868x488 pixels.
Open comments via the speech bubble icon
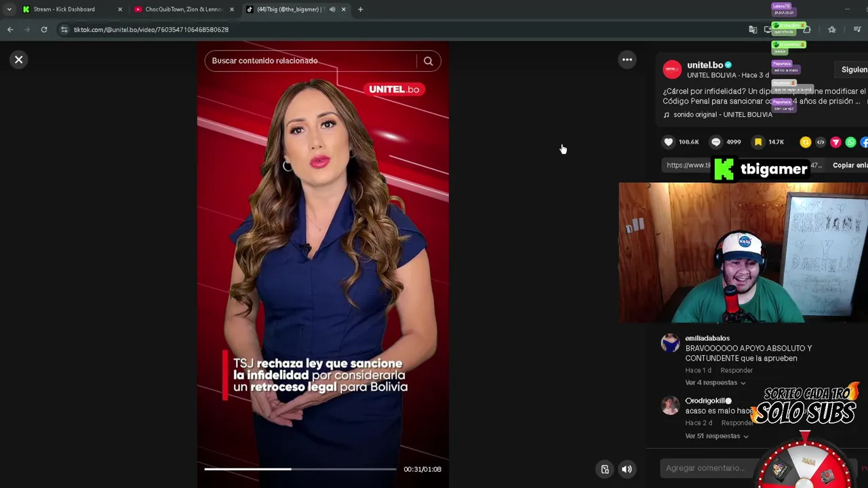[x=715, y=142]
